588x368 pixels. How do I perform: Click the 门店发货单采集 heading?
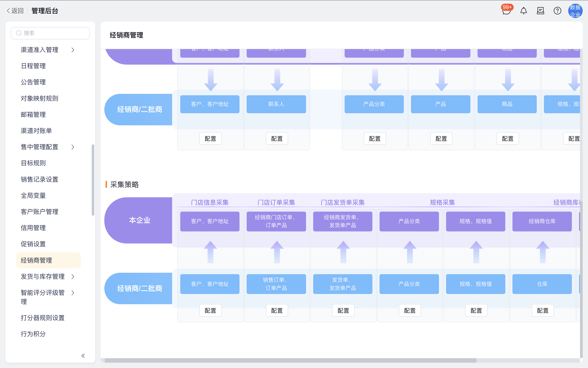pos(343,202)
